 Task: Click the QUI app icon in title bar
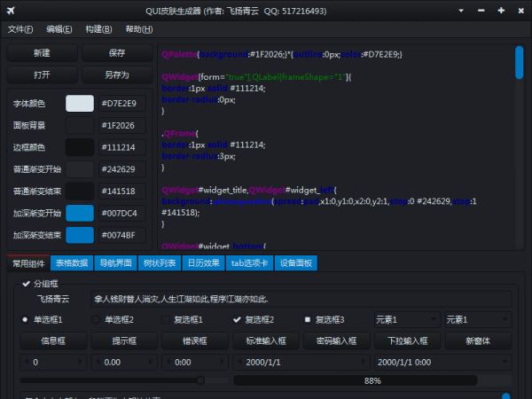pos(11,11)
